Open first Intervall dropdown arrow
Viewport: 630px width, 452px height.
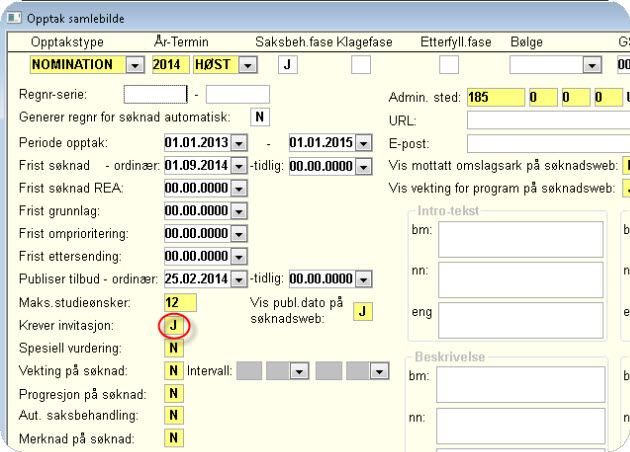click(299, 371)
